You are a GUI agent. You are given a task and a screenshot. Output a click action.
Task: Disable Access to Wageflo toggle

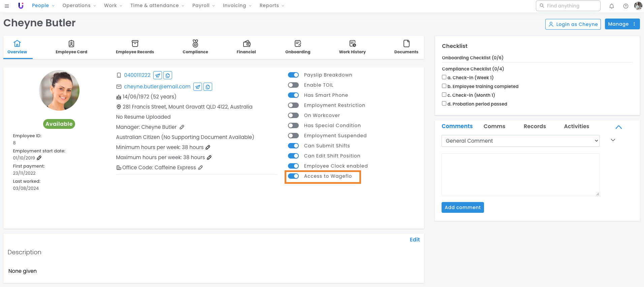(x=293, y=176)
